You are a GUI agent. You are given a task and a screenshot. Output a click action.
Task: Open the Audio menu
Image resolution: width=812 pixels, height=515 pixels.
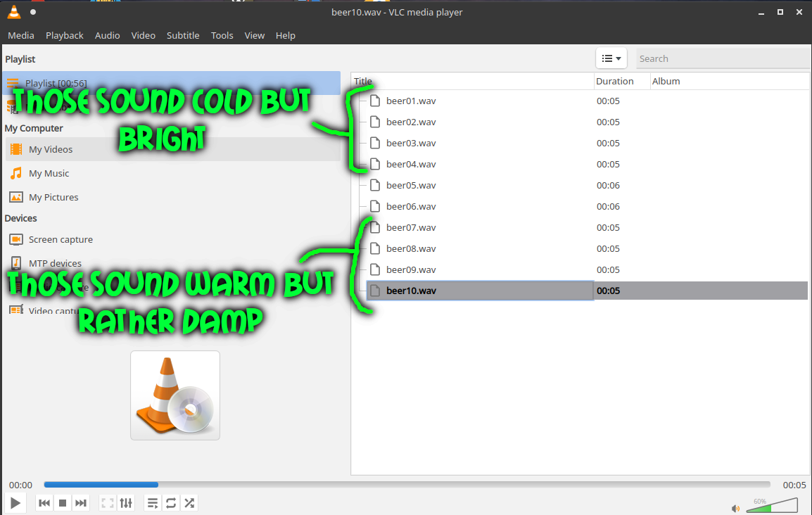[107, 35]
